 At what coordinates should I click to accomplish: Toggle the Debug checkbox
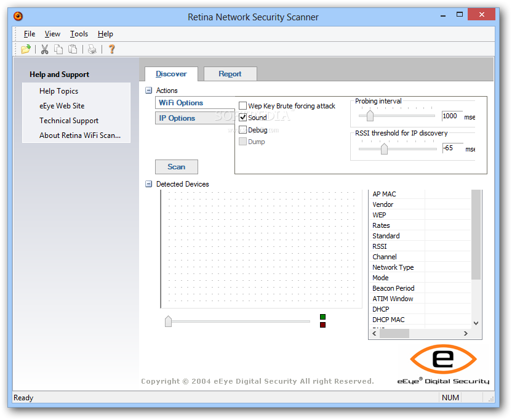242,130
